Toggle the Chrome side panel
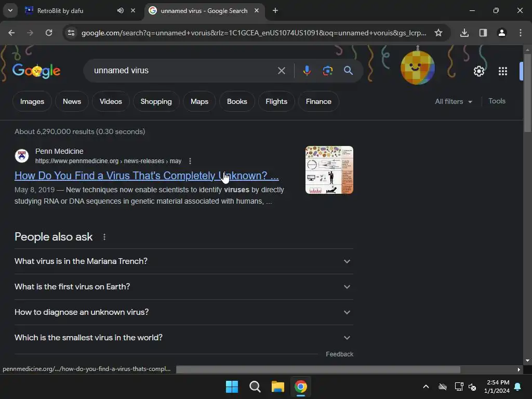Image resolution: width=532 pixels, height=399 pixels. [x=483, y=33]
